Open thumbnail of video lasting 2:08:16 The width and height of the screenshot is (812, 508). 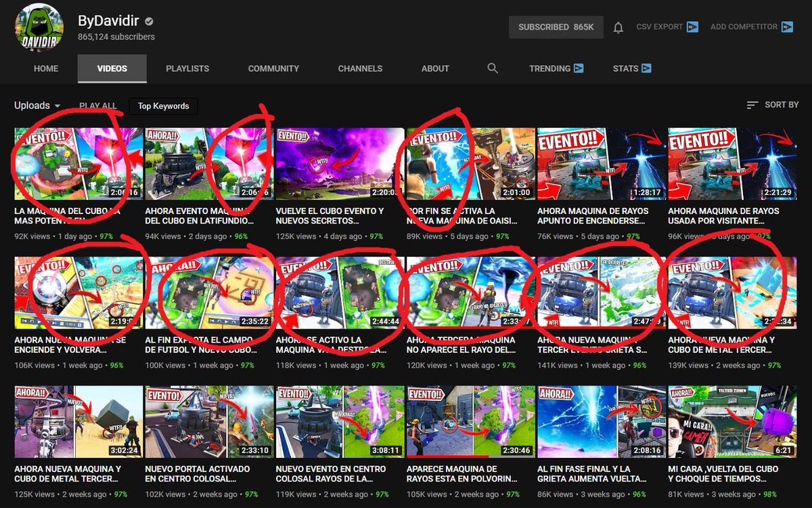[x=601, y=421]
